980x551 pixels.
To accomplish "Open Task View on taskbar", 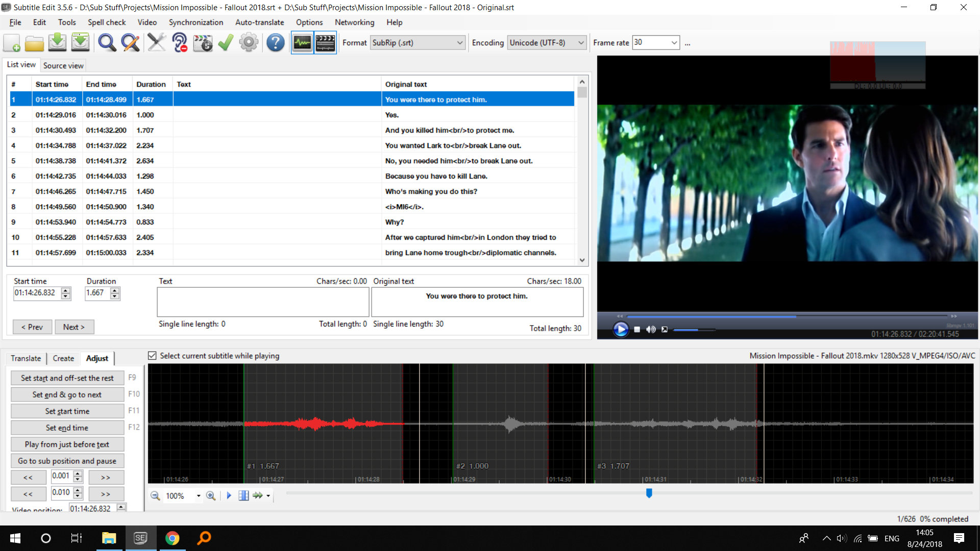I will click(x=77, y=538).
